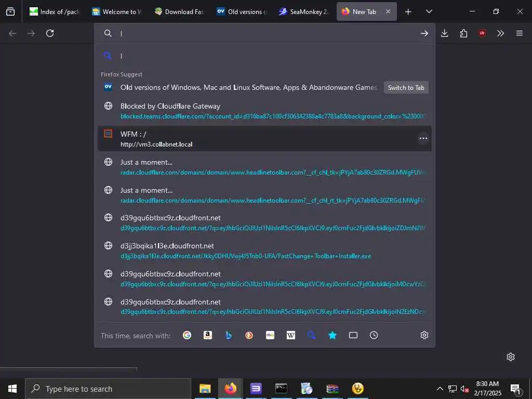532x399 pixels.
Task: Select Blocked by Cloudflare Gateway suggestion
Action: point(264,111)
